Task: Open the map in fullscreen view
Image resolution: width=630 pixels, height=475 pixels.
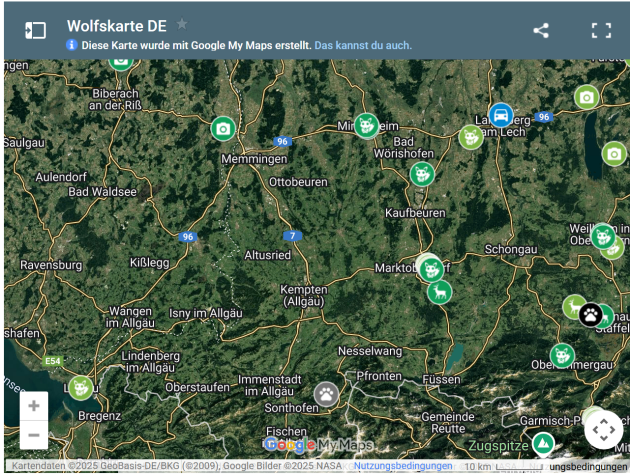Action: coord(600,30)
